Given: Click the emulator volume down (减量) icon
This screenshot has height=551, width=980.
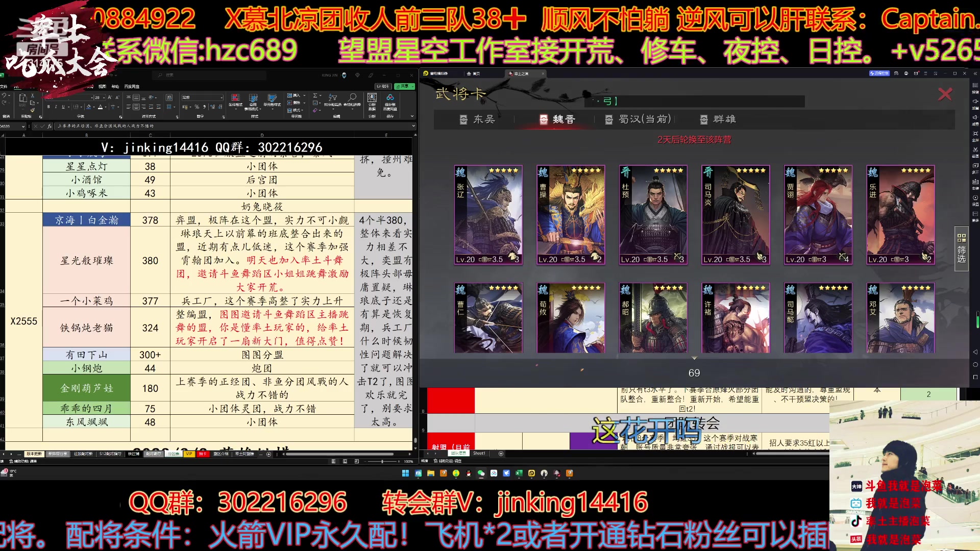Looking at the screenshot, I should pos(975,117).
